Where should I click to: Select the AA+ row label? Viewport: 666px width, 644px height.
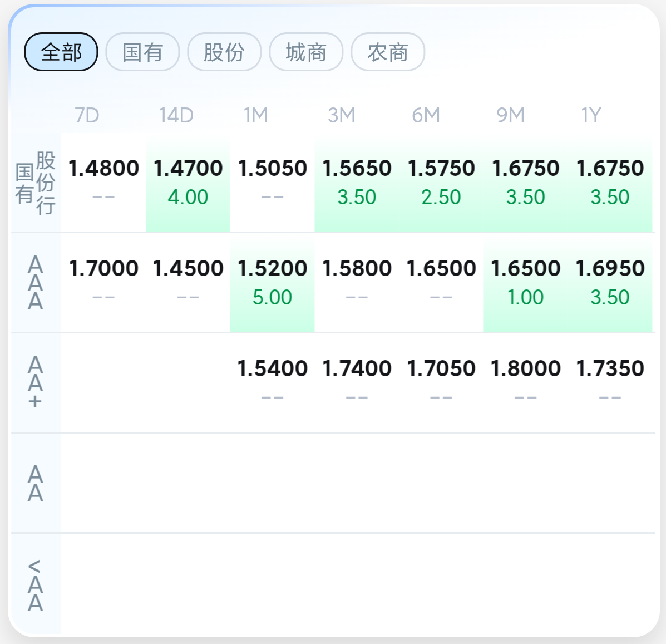tap(36, 383)
